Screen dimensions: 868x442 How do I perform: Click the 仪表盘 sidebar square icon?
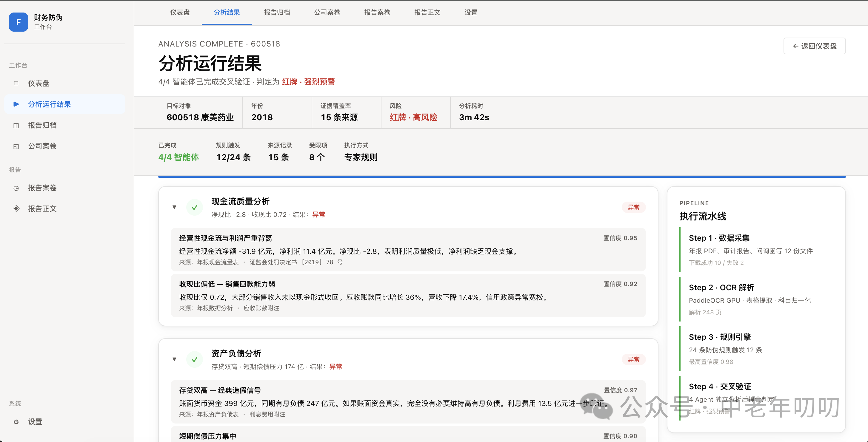point(16,83)
